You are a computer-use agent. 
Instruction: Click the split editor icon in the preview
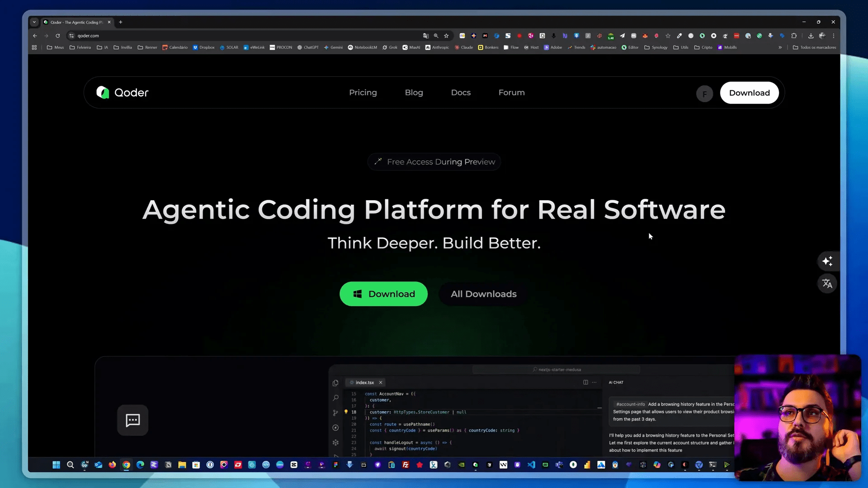(585, 382)
